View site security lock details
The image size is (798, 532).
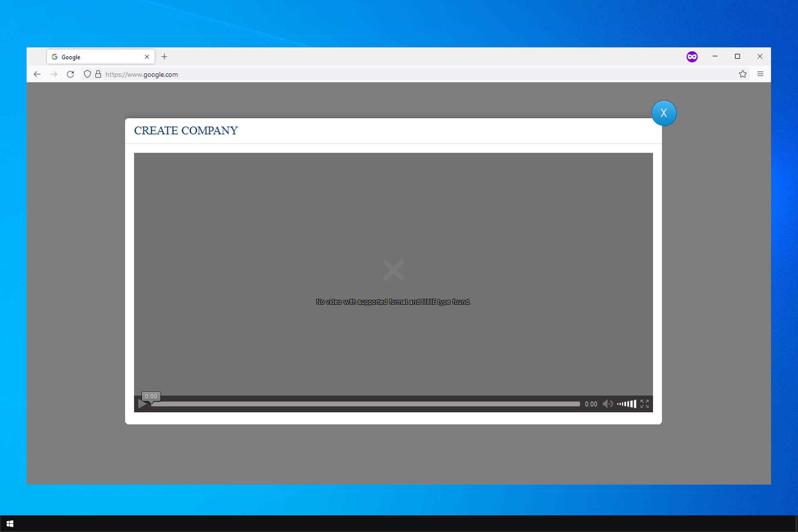pyautogui.click(x=98, y=74)
